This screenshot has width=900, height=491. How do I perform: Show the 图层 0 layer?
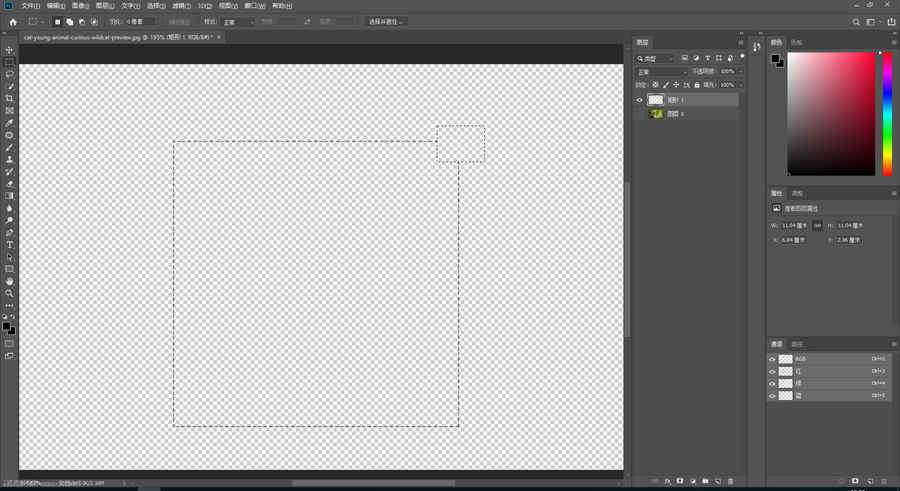(x=640, y=114)
